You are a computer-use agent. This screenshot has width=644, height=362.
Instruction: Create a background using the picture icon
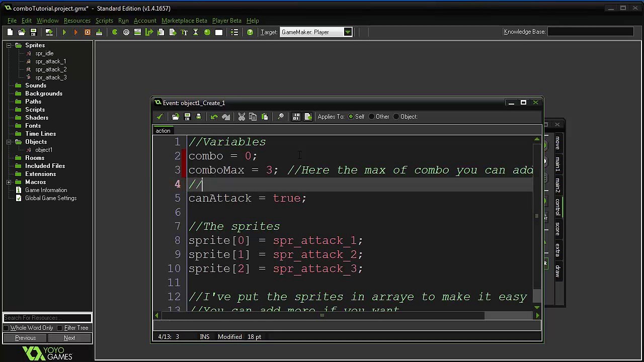click(x=137, y=32)
